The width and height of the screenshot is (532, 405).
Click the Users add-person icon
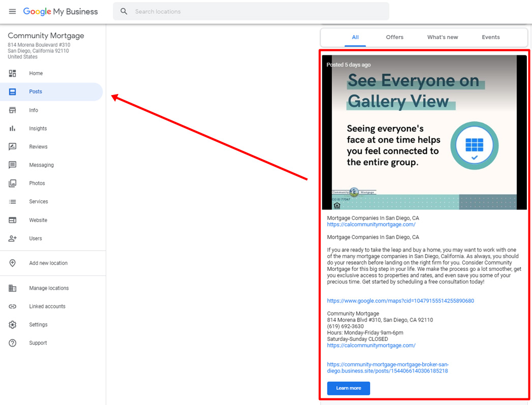13,238
